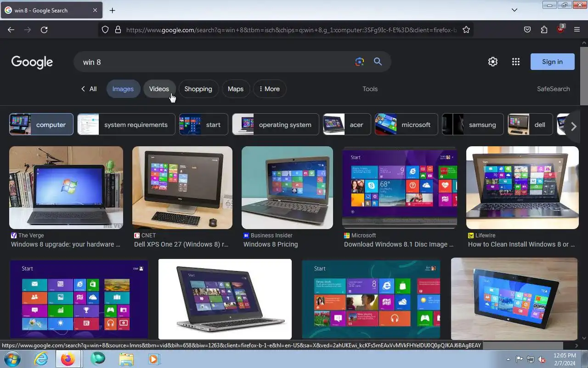This screenshot has width=588, height=368.
Task: Open the SafeSearch settings
Action: click(553, 89)
